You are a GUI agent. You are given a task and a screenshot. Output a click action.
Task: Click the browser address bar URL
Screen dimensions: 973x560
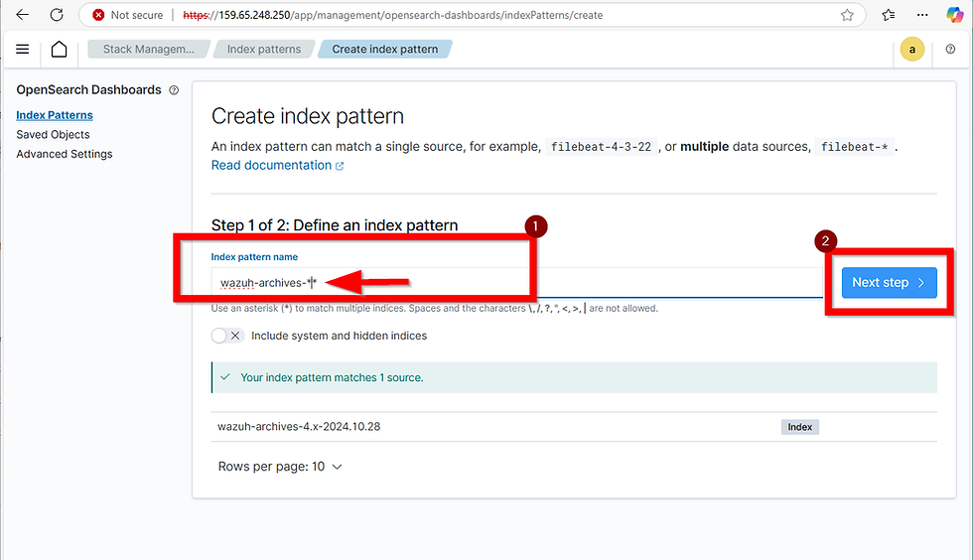[x=393, y=15]
